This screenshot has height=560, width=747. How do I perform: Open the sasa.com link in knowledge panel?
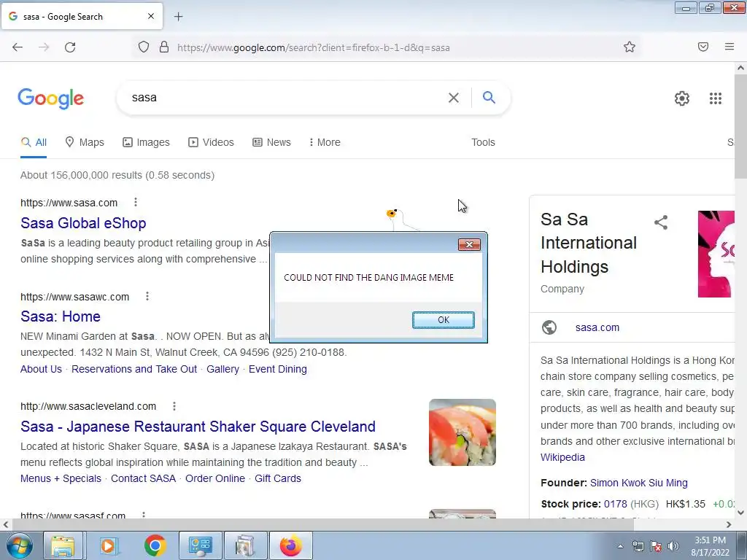(597, 327)
